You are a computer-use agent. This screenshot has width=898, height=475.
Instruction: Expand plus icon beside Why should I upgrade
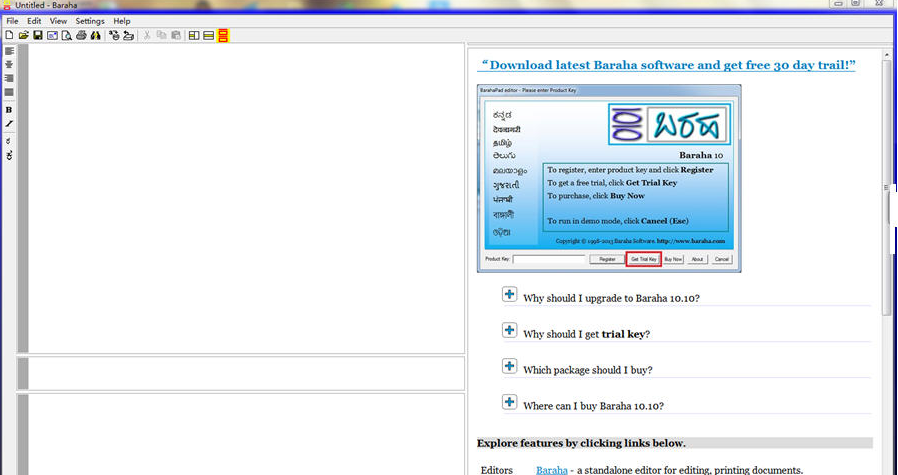(509, 295)
